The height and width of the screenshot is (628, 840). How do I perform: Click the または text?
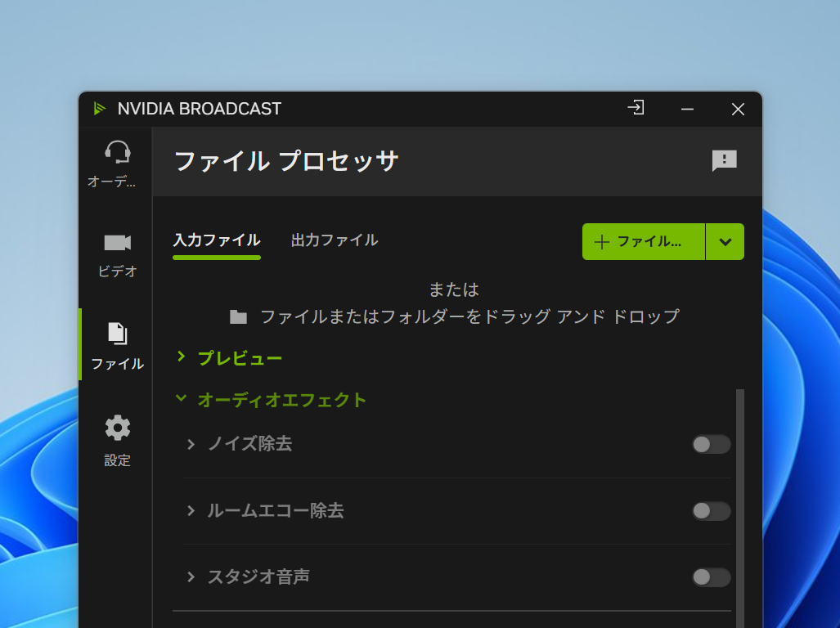[x=454, y=289]
